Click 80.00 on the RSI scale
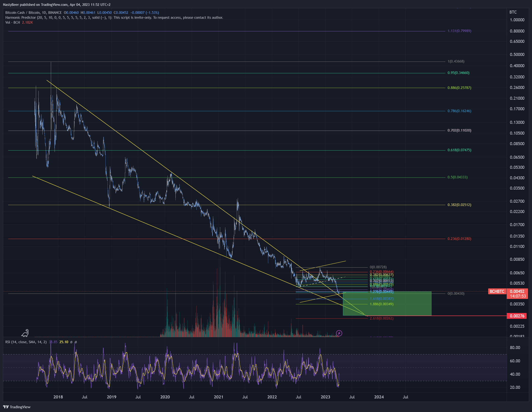This screenshot has height=412, width=532. pyautogui.click(x=515, y=348)
